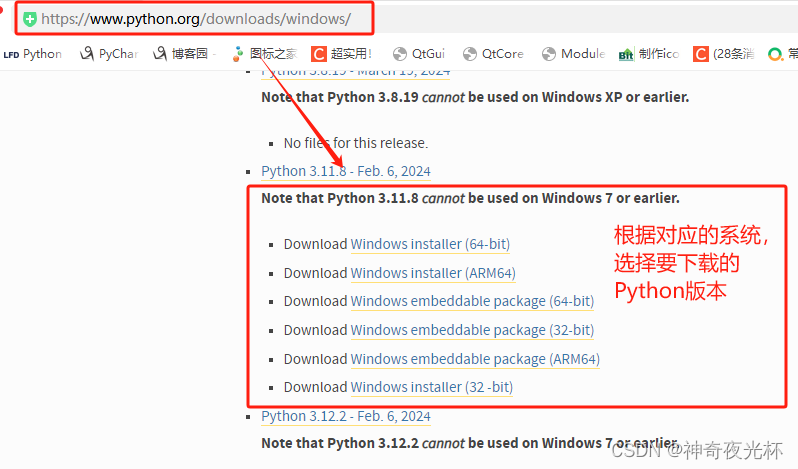The height and width of the screenshot is (469, 798).
Task: Open the 博客园 bookmark
Action: point(180,54)
